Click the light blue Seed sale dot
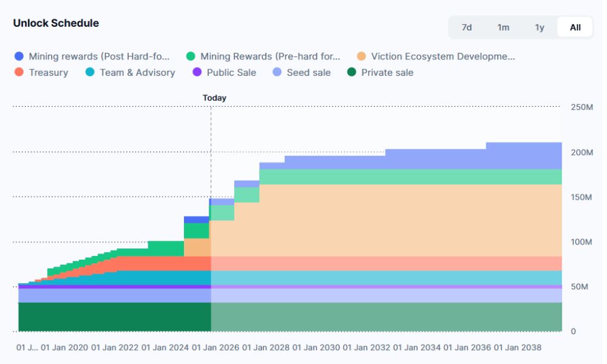607x364 pixels. 277,73
